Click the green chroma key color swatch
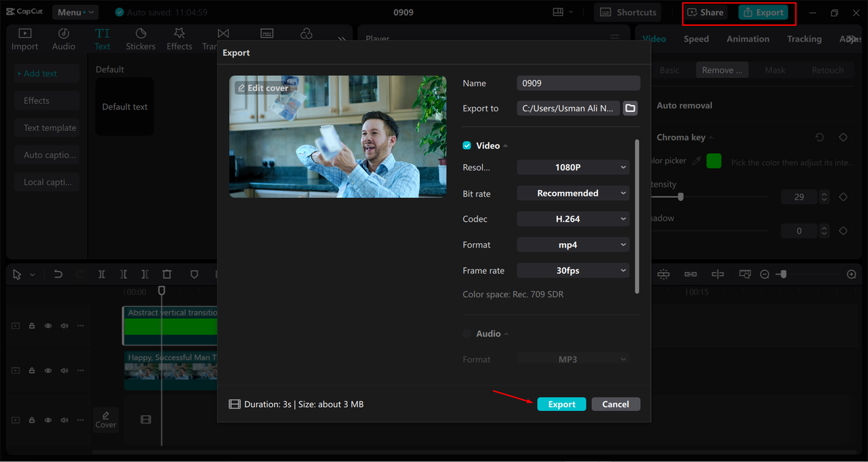 (713, 161)
